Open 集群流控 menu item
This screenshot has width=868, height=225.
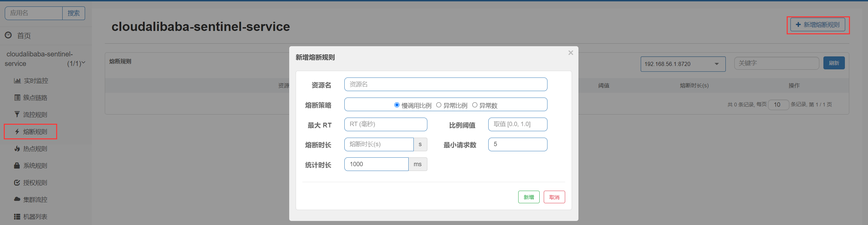(35, 200)
